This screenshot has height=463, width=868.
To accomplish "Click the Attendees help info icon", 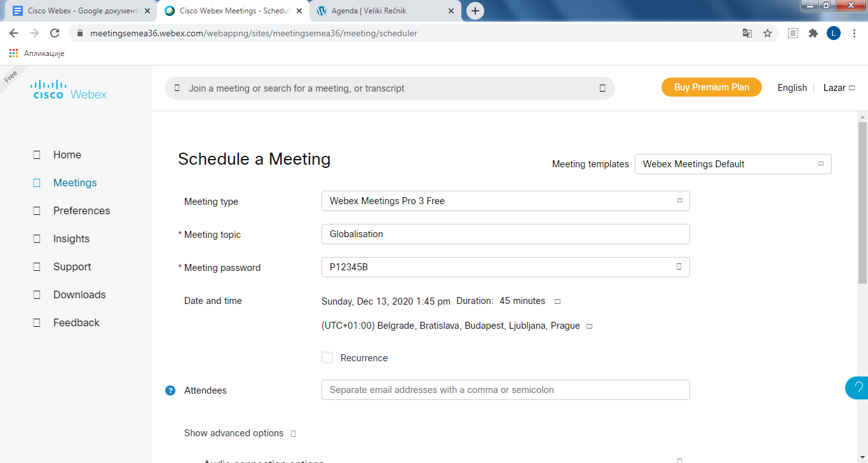I will 170,390.
